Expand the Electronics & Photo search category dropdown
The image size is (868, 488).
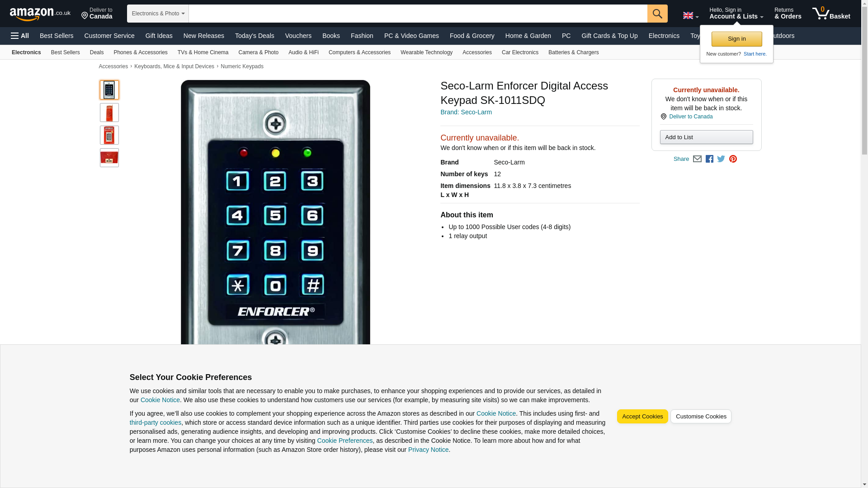click(x=158, y=14)
